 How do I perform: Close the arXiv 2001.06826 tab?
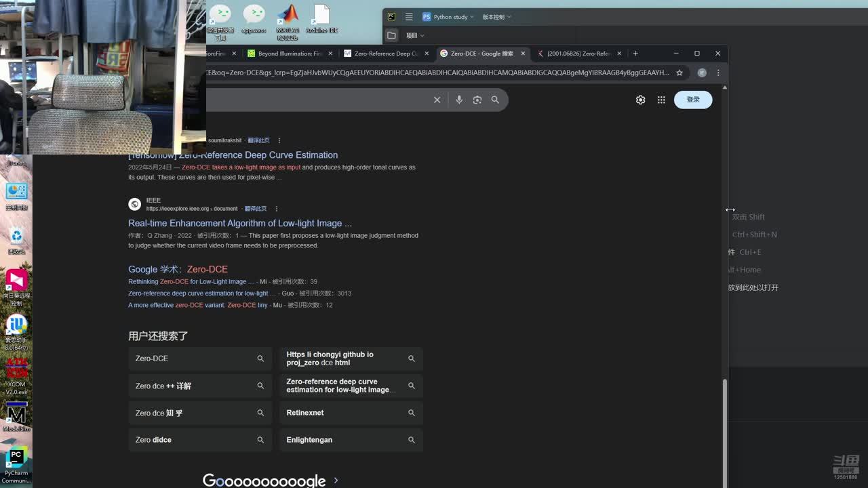tap(619, 54)
